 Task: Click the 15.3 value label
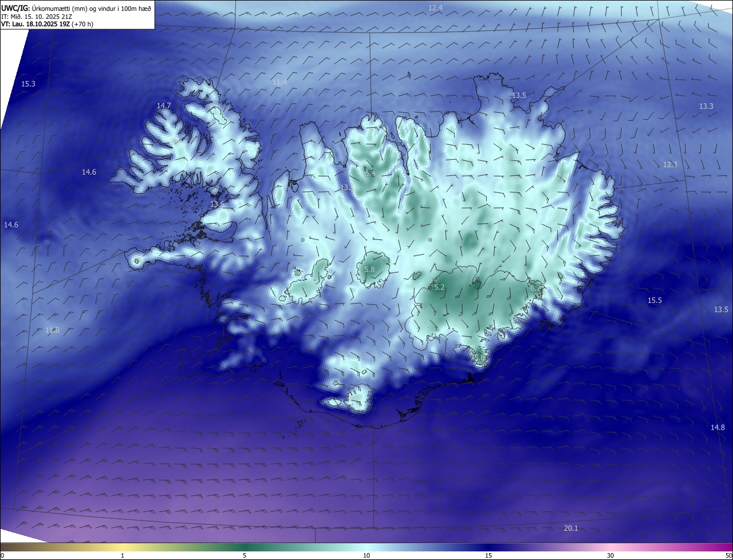28,84
